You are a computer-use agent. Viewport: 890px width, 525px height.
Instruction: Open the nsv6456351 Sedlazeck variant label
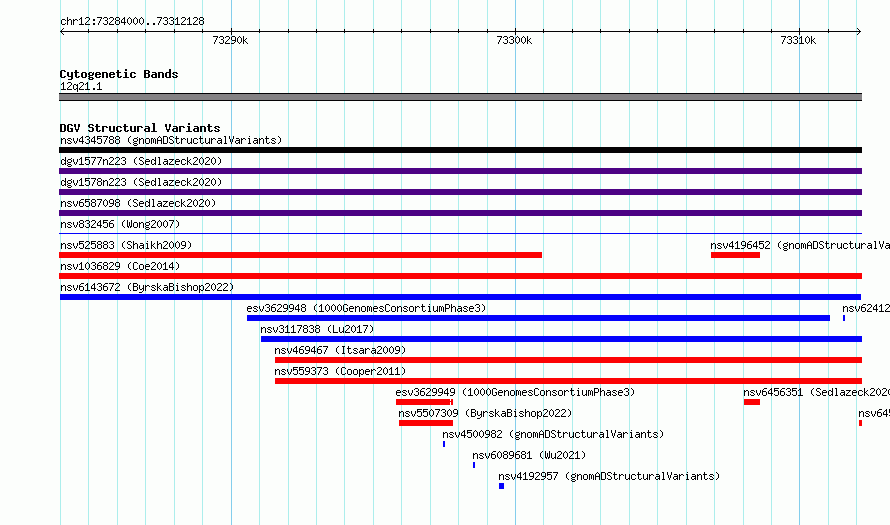point(817,392)
